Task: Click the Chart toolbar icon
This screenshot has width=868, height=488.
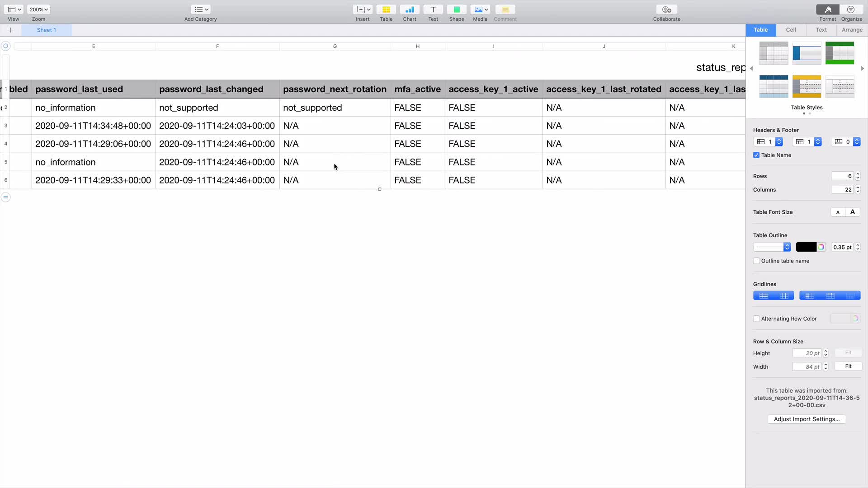Action: (409, 9)
